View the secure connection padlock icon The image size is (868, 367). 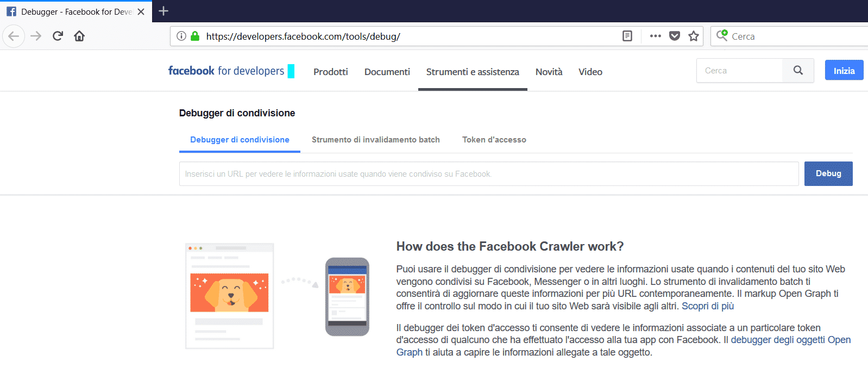(195, 36)
